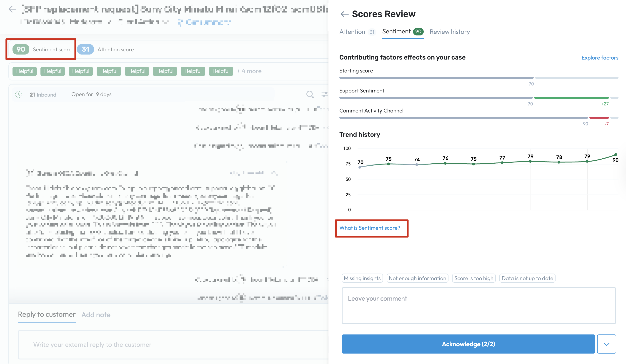Open search in the conversation toolbar
Screen dimensions: 626x364
[310, 94]
